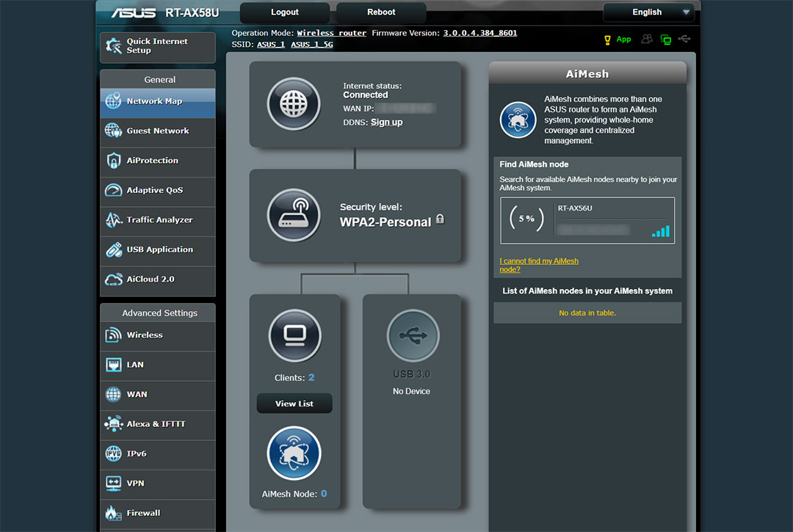
Task: Click View List under Clients
Action: tap(294, 404)
